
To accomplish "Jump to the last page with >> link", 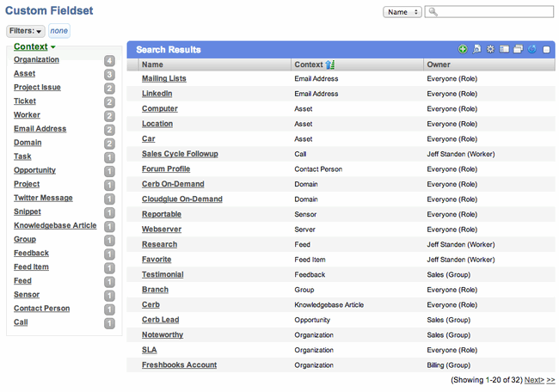I will tap(550, 380).
